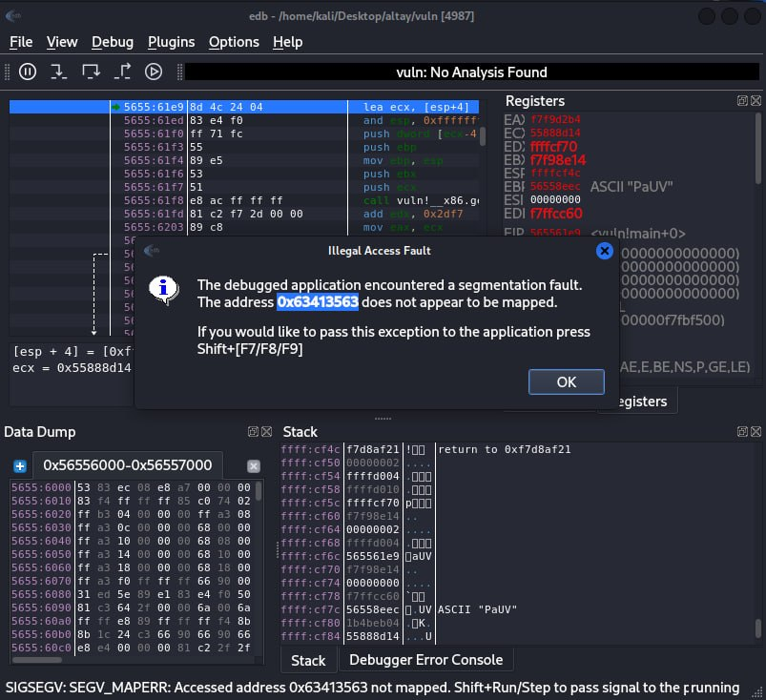
Task: Close the 0x56556000-0x56557000 data dump tab
Action: [254, 466]
